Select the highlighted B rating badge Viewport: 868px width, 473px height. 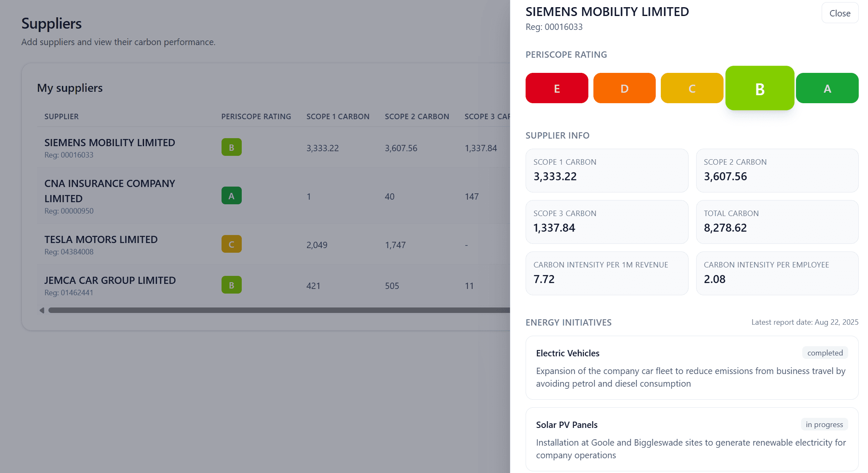coord(759,88)
